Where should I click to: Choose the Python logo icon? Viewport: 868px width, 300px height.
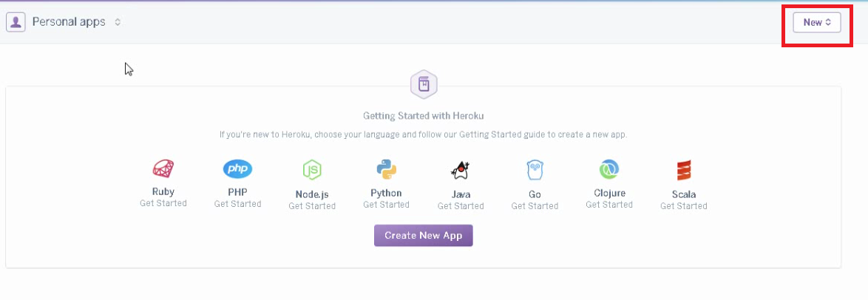click(386, 169)
